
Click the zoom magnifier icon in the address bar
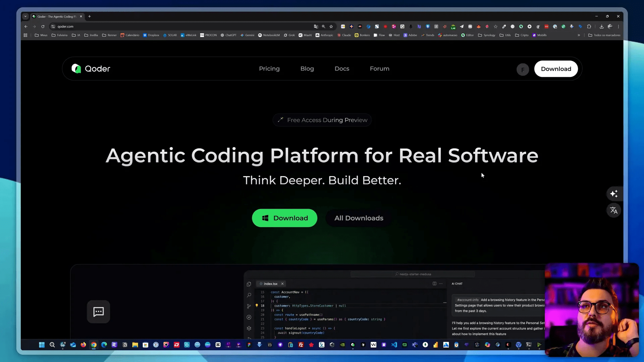click(x=323, y=26)
